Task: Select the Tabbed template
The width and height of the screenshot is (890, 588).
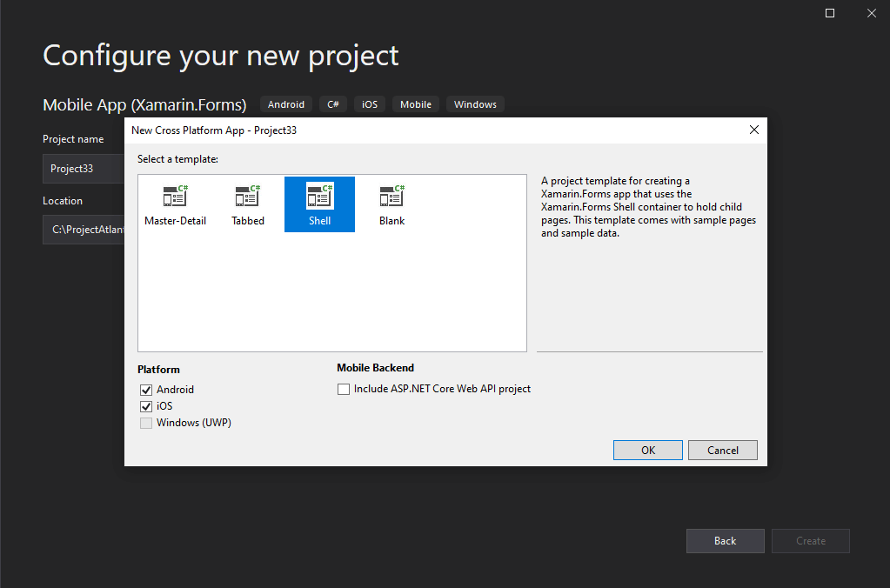Action: (x=248, y=204)
